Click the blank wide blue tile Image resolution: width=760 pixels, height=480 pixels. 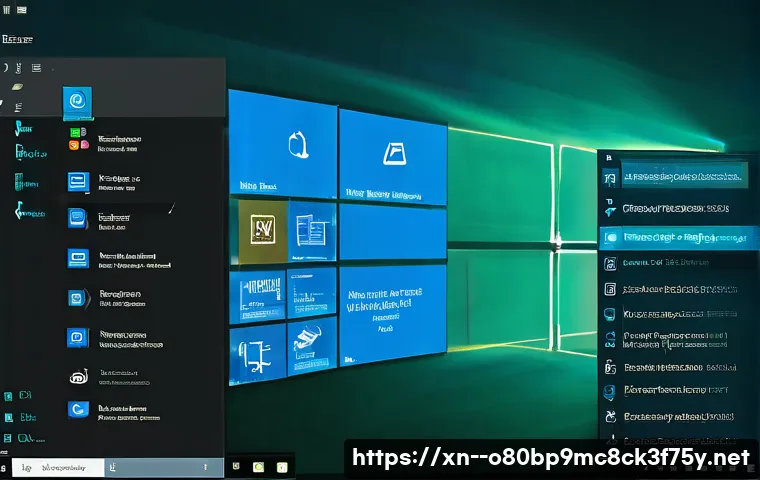(x=392, y=232)
